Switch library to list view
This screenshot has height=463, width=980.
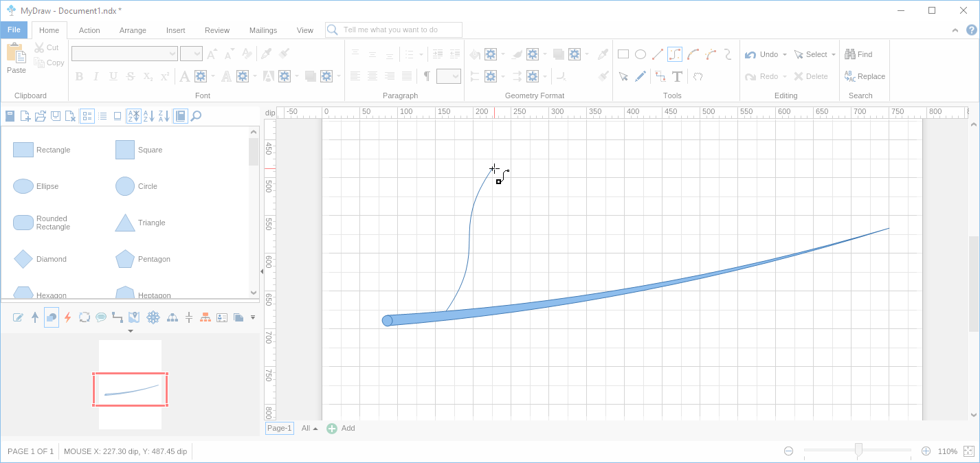click(x=102, y=116)
